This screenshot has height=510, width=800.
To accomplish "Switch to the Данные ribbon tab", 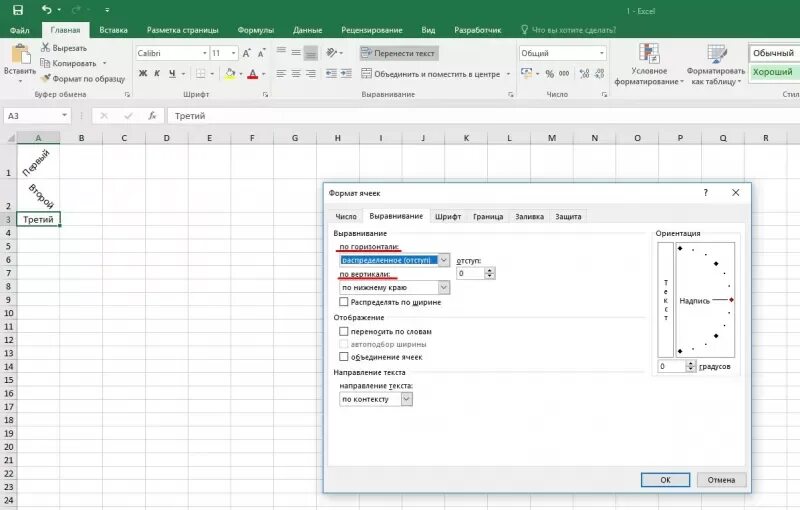I will tap(307, 30).
